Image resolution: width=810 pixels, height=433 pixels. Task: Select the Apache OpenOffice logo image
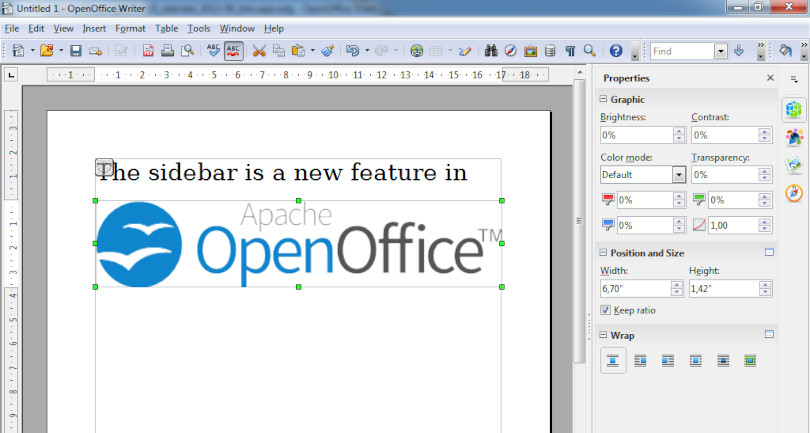point(299,243)
